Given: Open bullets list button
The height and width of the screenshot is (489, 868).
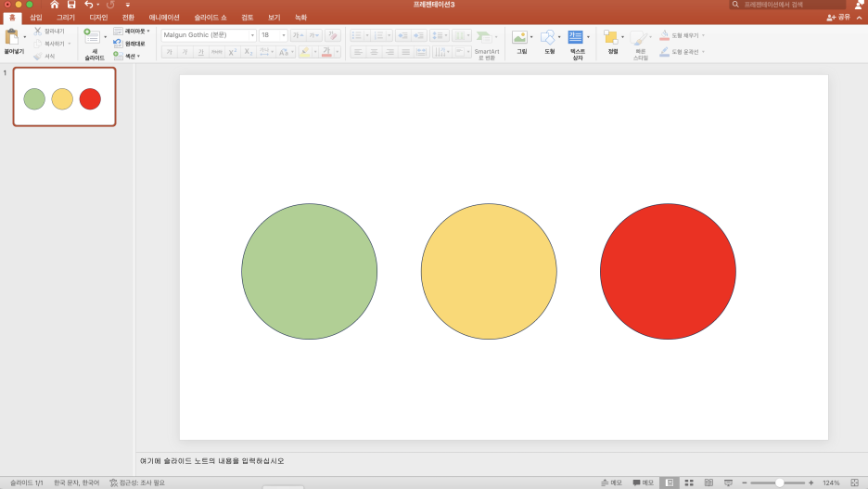Looking at the screenshot, I should point(356,35).
